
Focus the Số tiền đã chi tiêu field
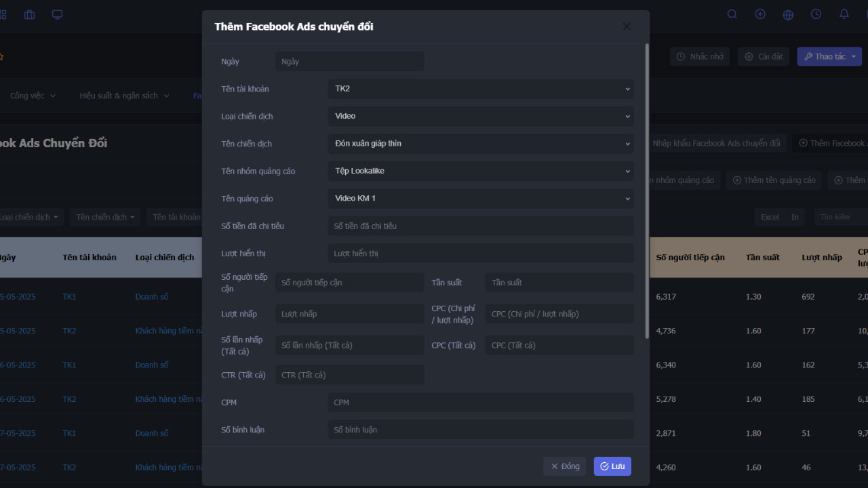tap(481, 226)
